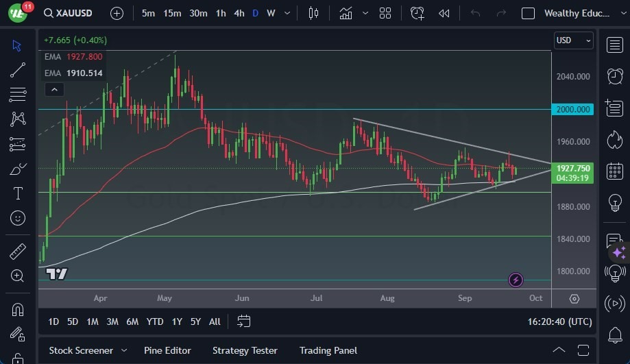Open the Strategy Tester tab
This screenshot has height=364, width=630.
(x=245, y=350)
